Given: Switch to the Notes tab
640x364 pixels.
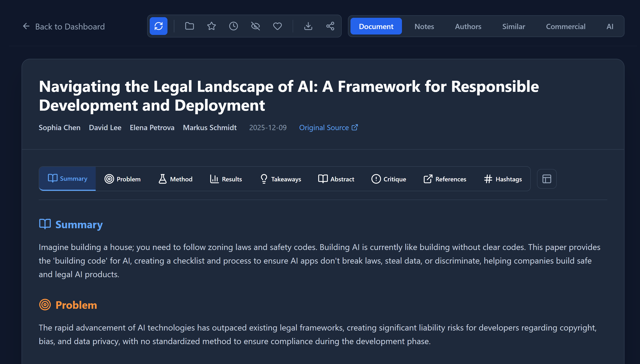Looking at the screenshot, I should tap(424, 26).
